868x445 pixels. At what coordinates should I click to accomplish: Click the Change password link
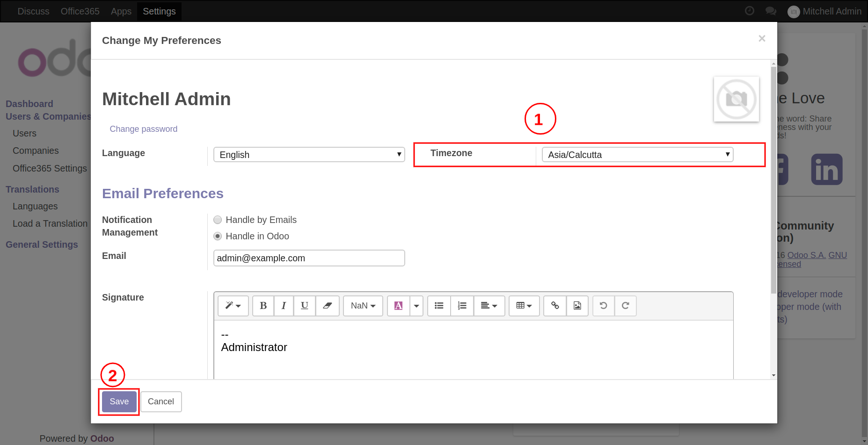(x=144, y=129)
